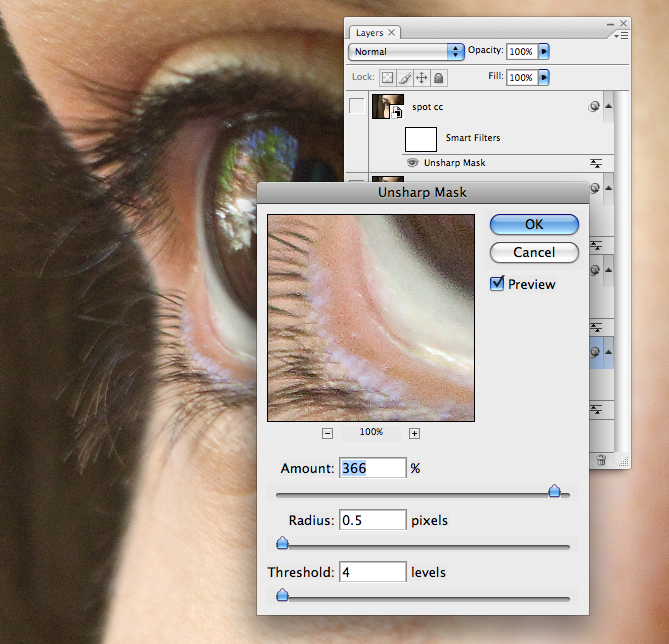This screenshot has width=669, height=644.
Task: Zoom in the filter preview with plus
Action: pos(414,434)
